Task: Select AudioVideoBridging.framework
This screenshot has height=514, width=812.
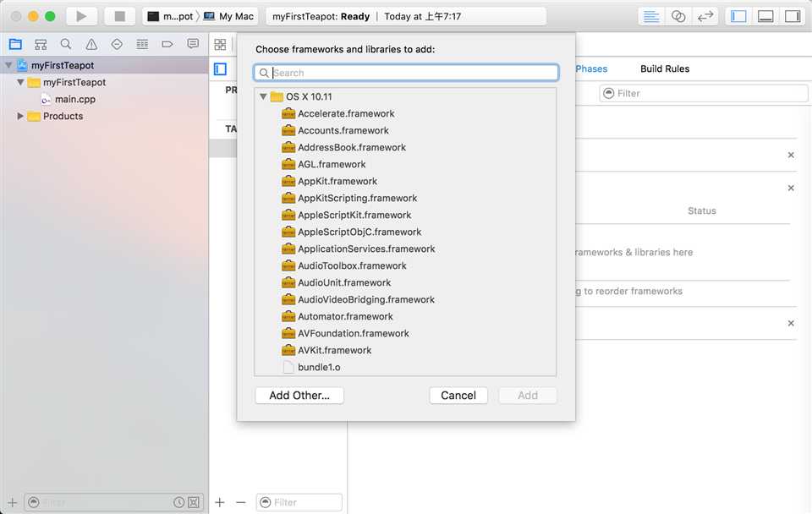Action: pyautogui.click(x=359, y=300)
